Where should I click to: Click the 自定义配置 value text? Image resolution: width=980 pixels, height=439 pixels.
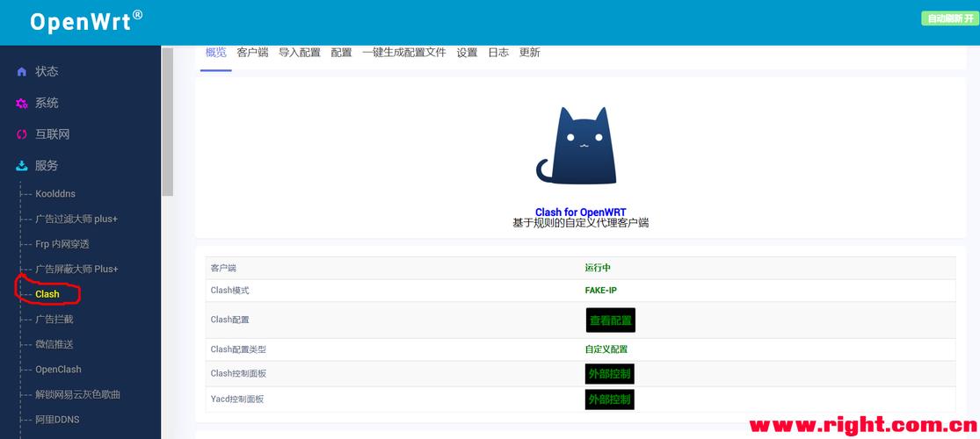point(606,349)
